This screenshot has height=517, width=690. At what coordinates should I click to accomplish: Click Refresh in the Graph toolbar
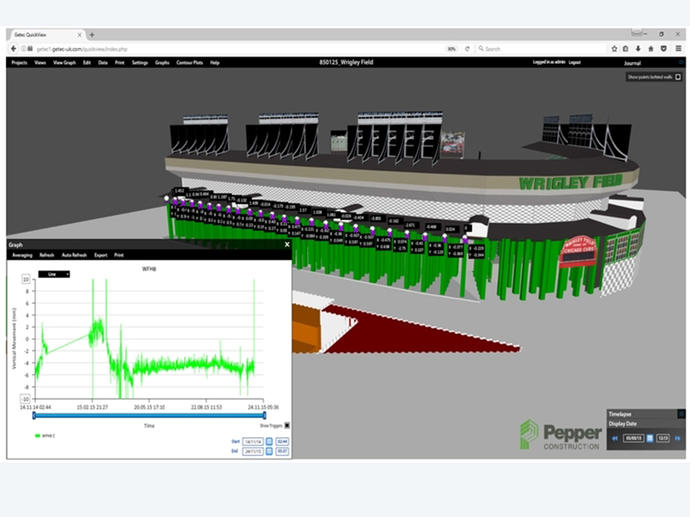click(47, 255)
